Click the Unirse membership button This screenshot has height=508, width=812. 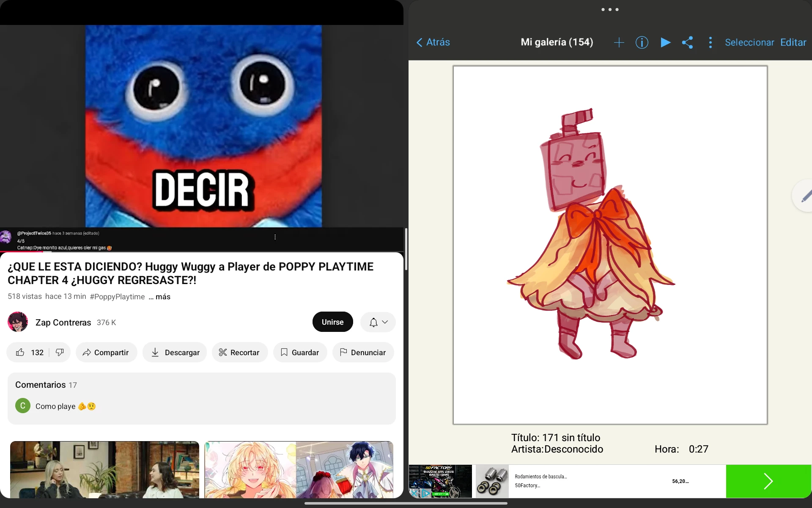point(332,322)
